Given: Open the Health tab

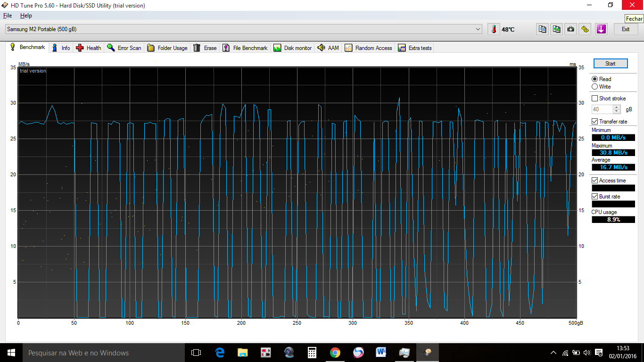Looking at the screenshot, I should (x=89, y=48).
